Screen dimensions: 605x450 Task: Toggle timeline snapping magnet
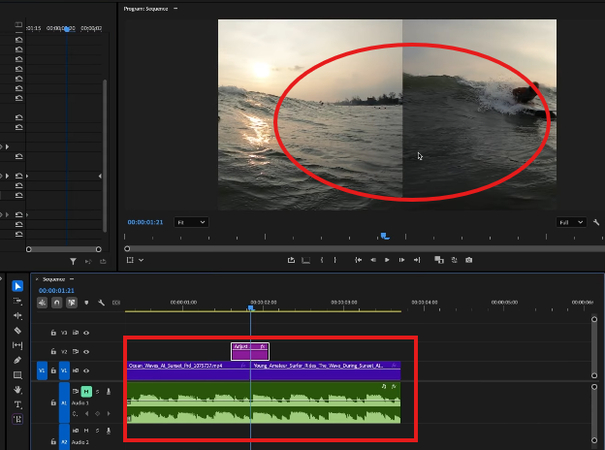pyautogui.click(x=57, y=303)
